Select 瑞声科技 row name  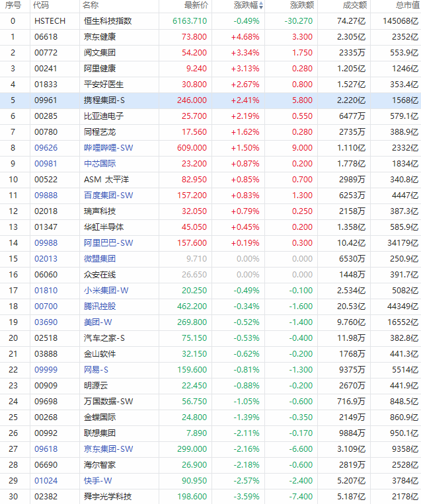coord(100,211)
